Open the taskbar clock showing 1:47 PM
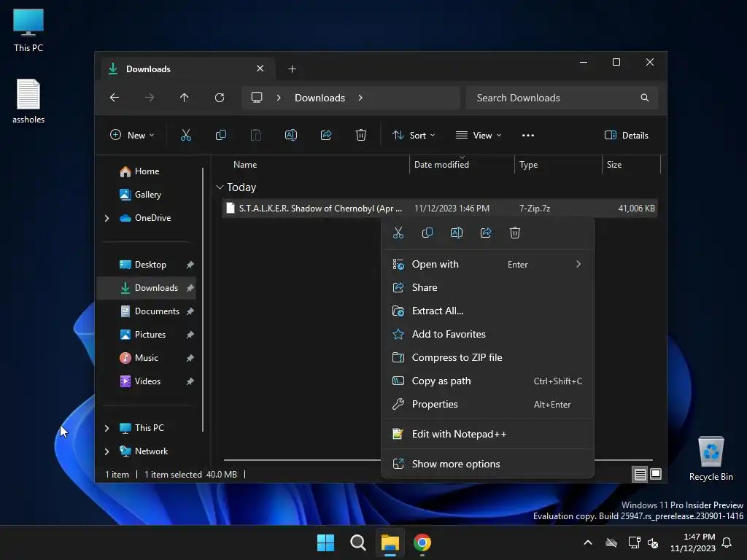 click(x=693, y=542)
